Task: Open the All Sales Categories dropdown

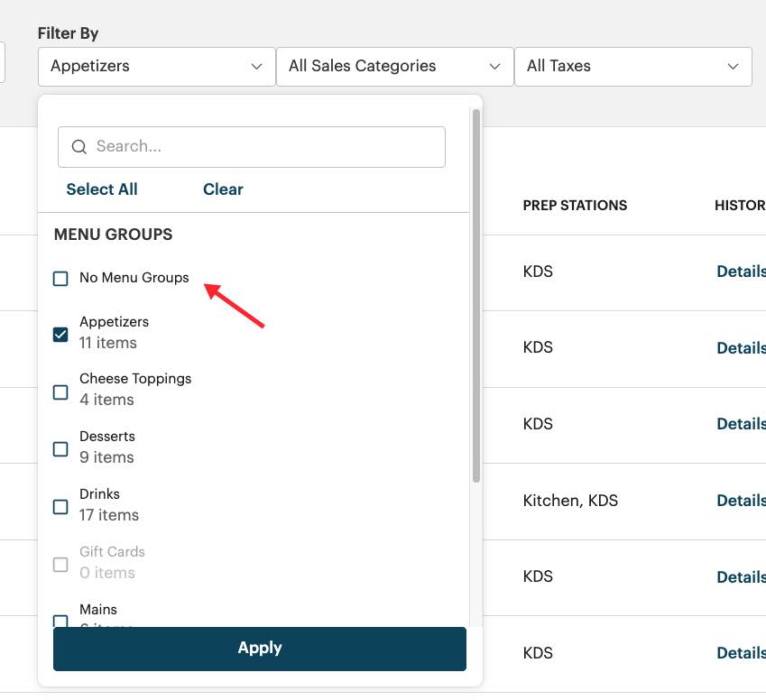Action: click(x=393, y=66)
